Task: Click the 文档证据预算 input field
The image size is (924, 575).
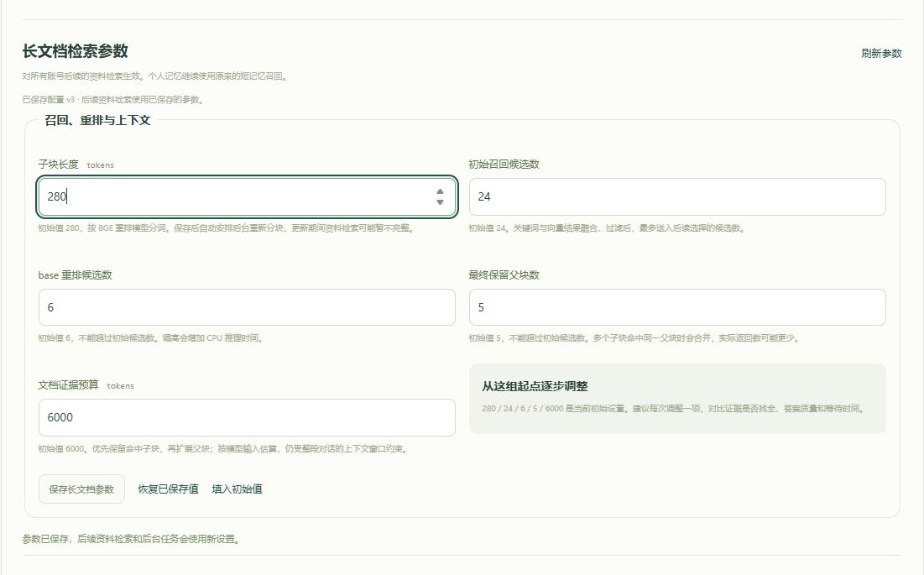Action: 247,418
